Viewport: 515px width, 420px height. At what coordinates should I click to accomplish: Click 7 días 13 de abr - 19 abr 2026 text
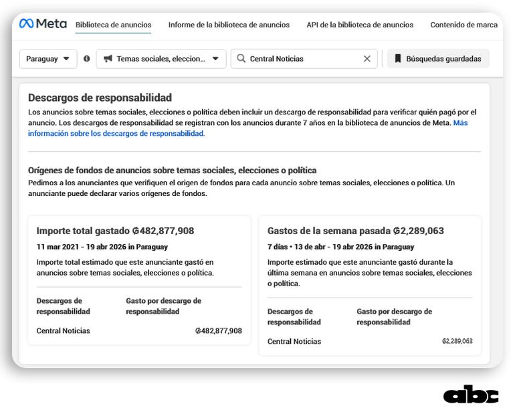(340, 247)
